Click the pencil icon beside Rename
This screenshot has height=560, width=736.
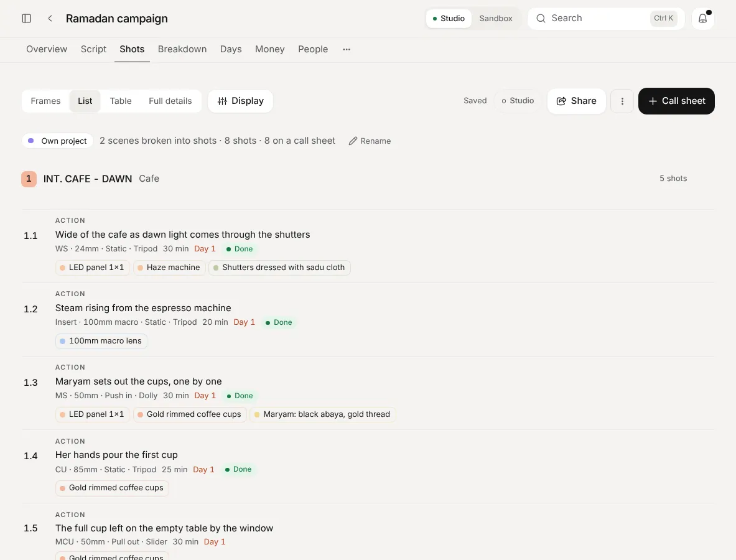pos(353,141)
